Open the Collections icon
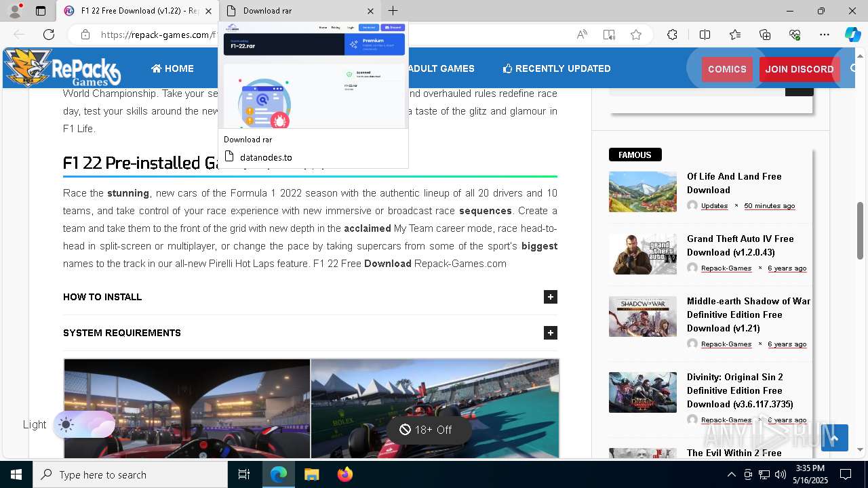 click(765, 35)
